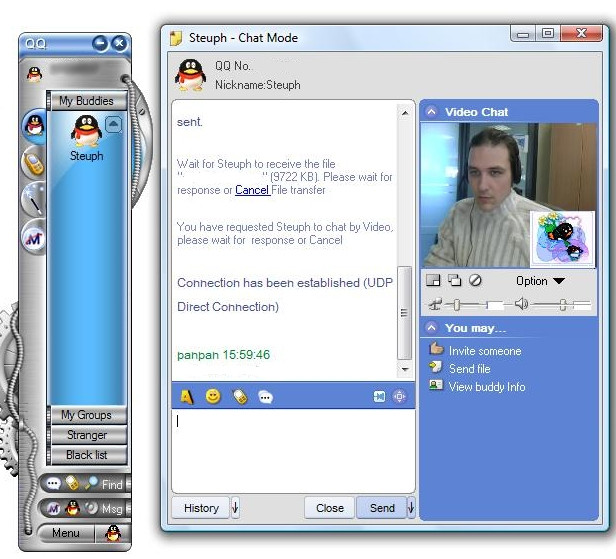Mute the speaker icon in Video Chat
This screenshot has width=616, height=559.
(x=521, y=304)
